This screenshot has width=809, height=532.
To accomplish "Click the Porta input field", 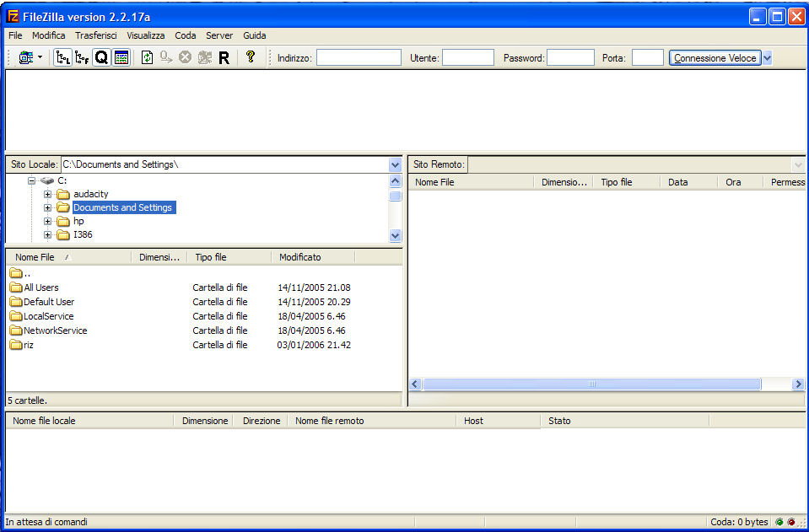I will (648, 57).
